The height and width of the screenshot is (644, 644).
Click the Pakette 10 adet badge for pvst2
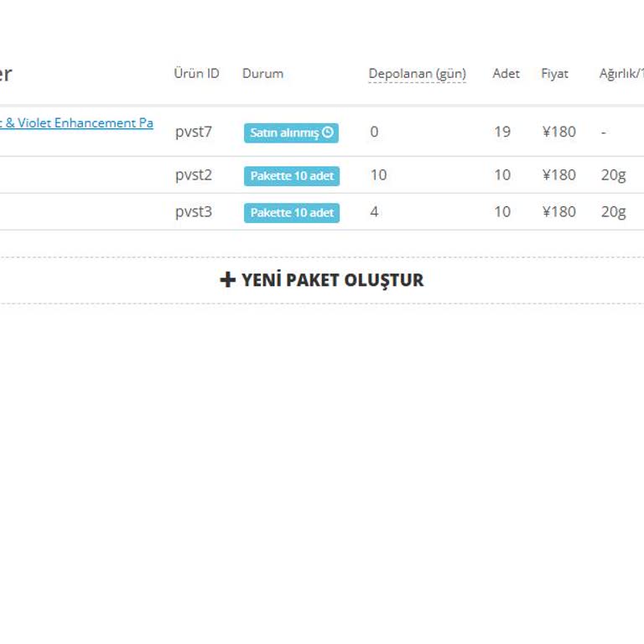tap(292, 176)
